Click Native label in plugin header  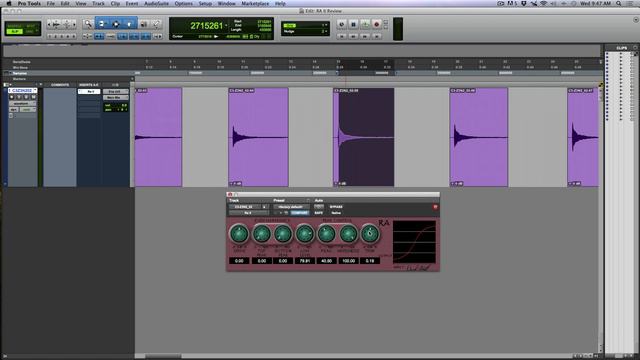click(x=336, y=213)
